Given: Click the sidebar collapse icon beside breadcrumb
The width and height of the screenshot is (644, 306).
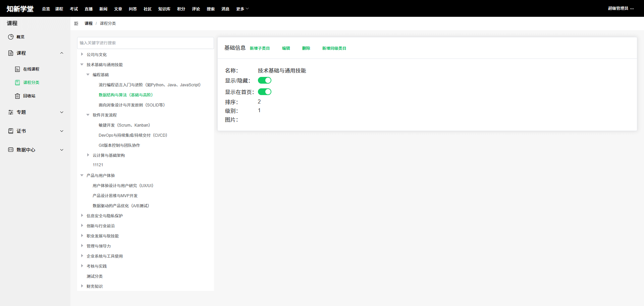Looking at the screenshot, I should [76, 24].
